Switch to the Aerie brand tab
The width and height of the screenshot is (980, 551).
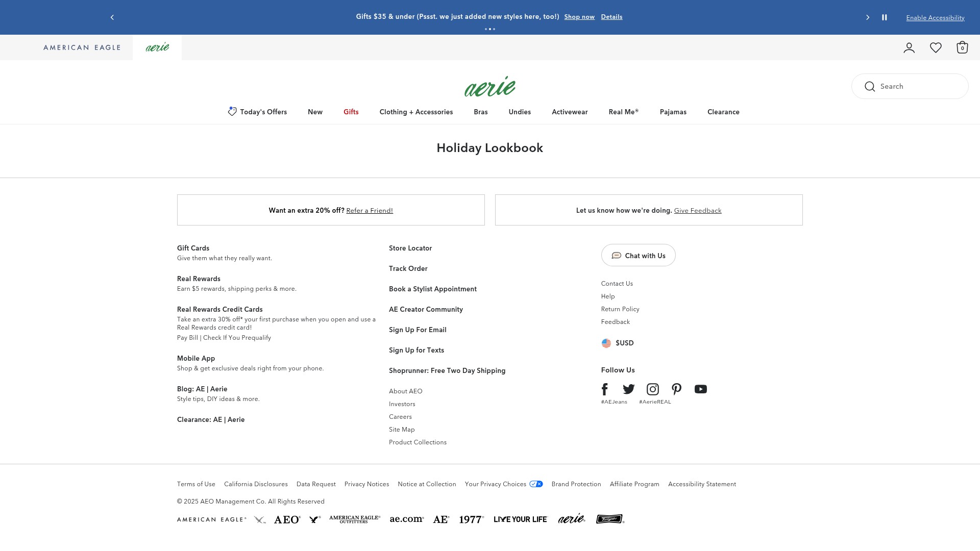coord(157,47)
